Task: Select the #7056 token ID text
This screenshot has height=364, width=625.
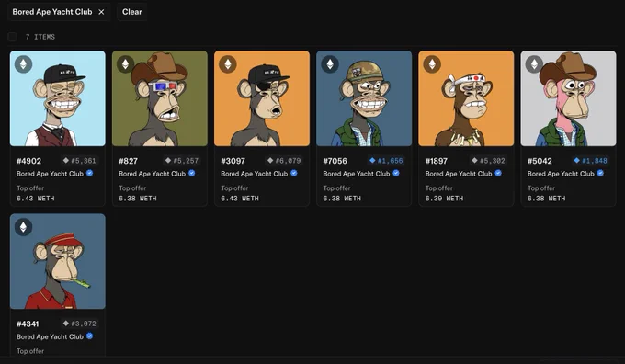Action: 335,161
